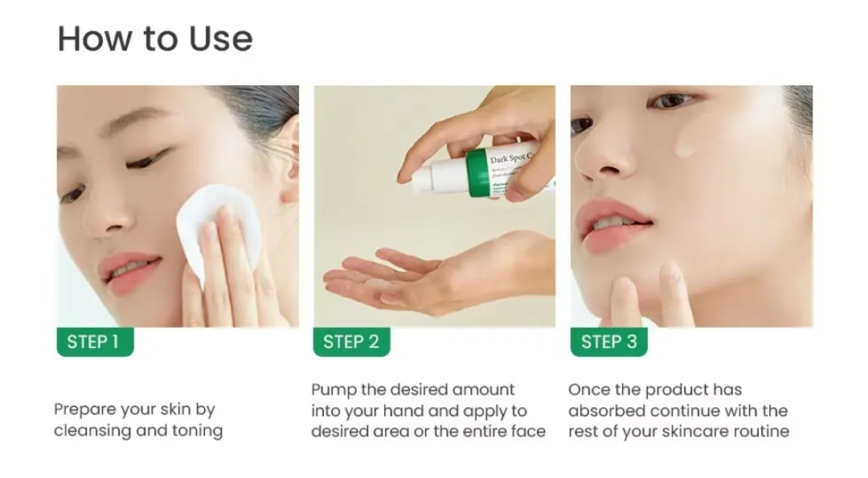Open the Step 1 cleansing photo
The height and width of the screenshot is (478, 868).
tap(178, 206)
